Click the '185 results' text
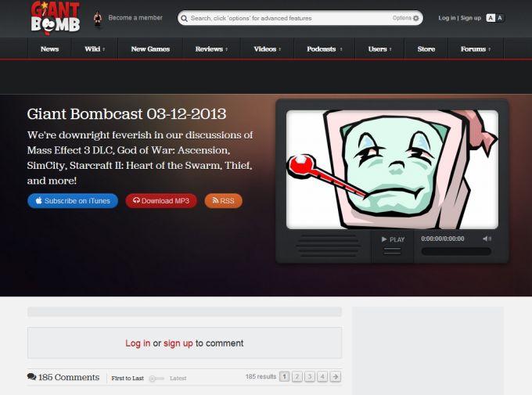The image size is (532, 395). point(261,377)
